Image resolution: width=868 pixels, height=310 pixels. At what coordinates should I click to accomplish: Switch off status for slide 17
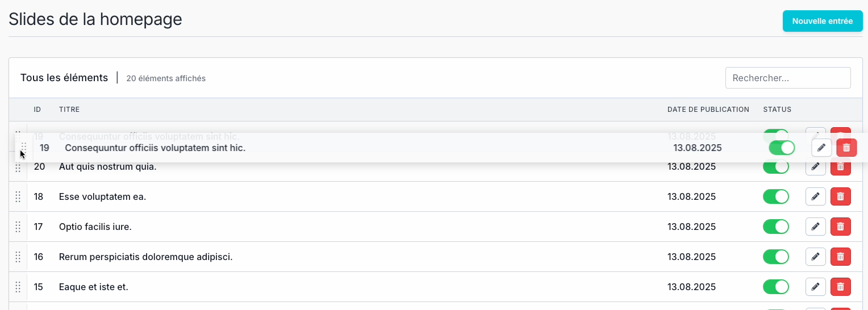pyautogui.click(x=775, y=227)
